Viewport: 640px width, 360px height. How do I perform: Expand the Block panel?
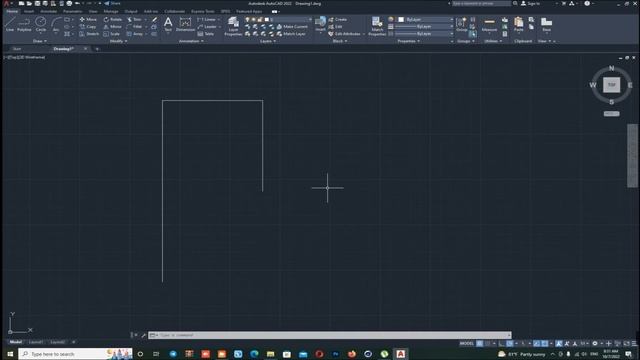pos(340,41)
